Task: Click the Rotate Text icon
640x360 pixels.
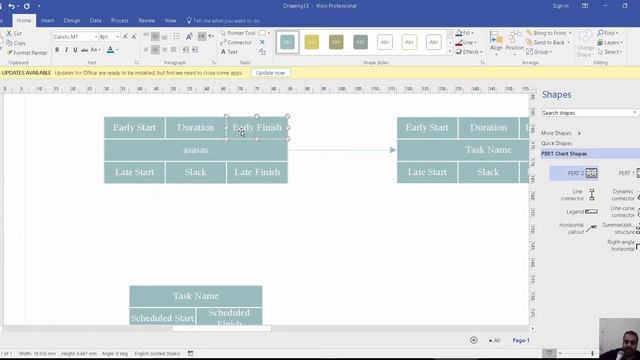Action: (189, 37)
